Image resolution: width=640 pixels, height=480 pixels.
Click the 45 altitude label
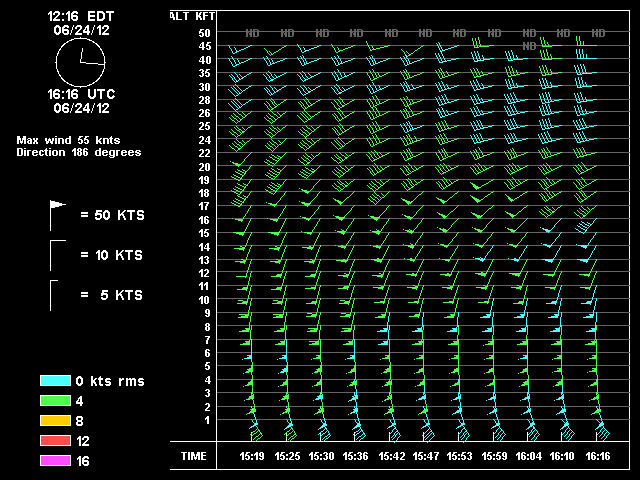(x=204, y=47)
